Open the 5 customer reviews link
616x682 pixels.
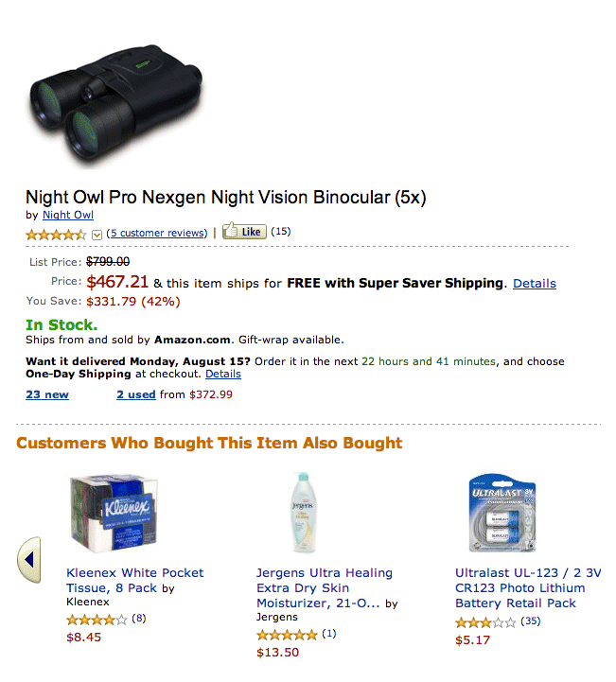(157, 233)
